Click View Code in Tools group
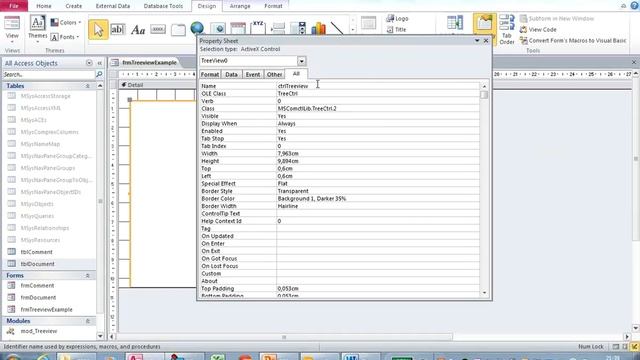Viewport: 640px width, 360px height. coord(538,29)
